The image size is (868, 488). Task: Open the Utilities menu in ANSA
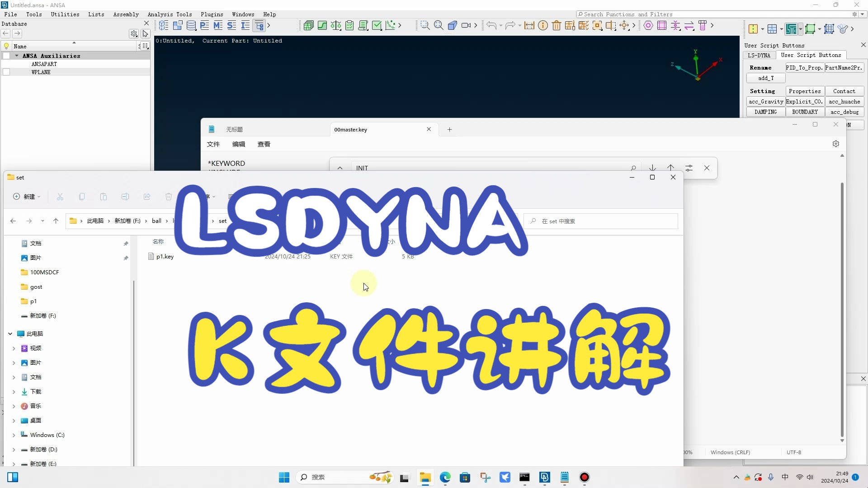tap(65, 14)
